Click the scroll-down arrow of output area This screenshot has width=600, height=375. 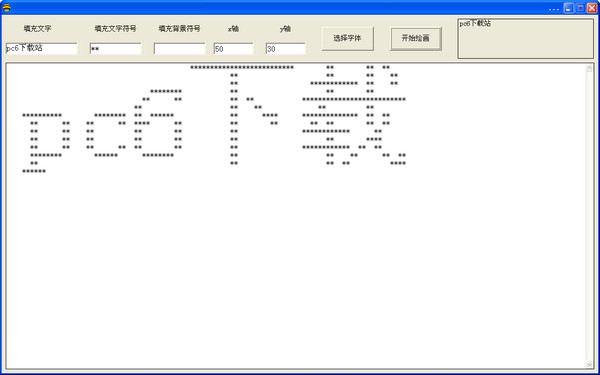coord(589,364)
